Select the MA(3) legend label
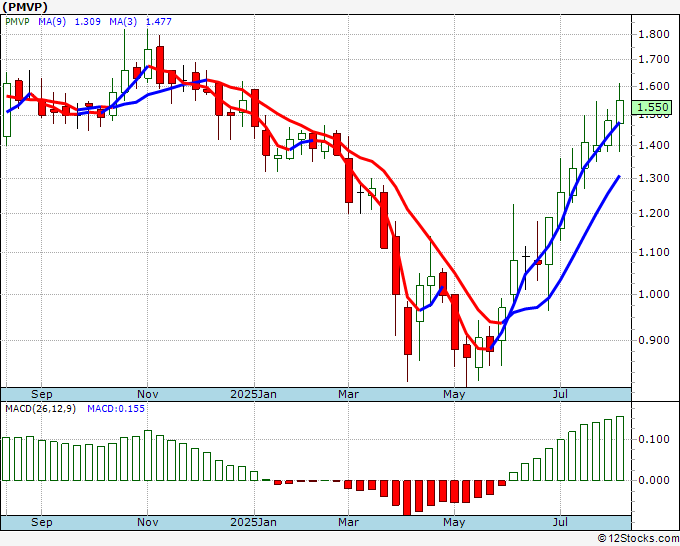680x546 pixels. tap(123, 22)
